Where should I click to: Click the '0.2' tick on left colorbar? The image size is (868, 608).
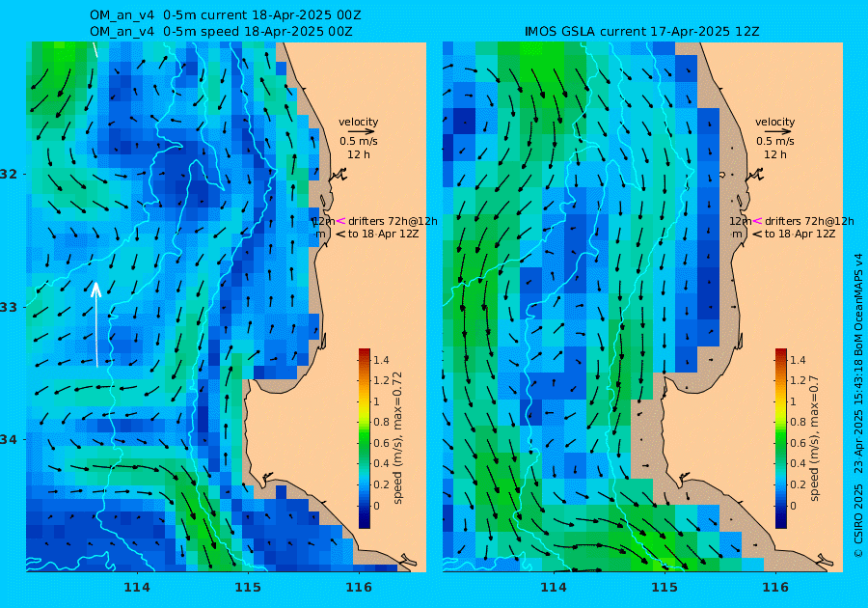[381, 484]
